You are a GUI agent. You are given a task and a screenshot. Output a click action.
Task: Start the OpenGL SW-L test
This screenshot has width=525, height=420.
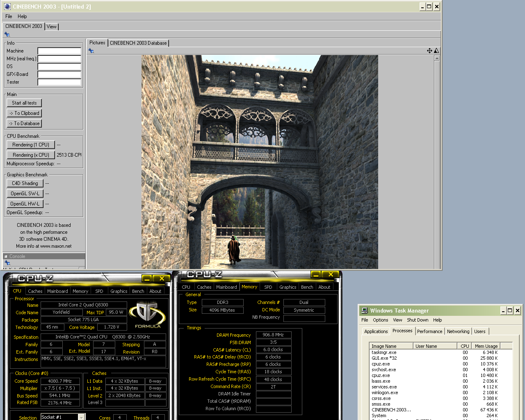click(25, 194)
